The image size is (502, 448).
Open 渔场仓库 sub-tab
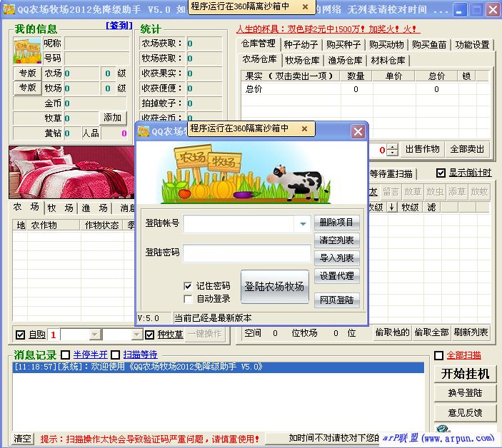click(x=345, y=60)
